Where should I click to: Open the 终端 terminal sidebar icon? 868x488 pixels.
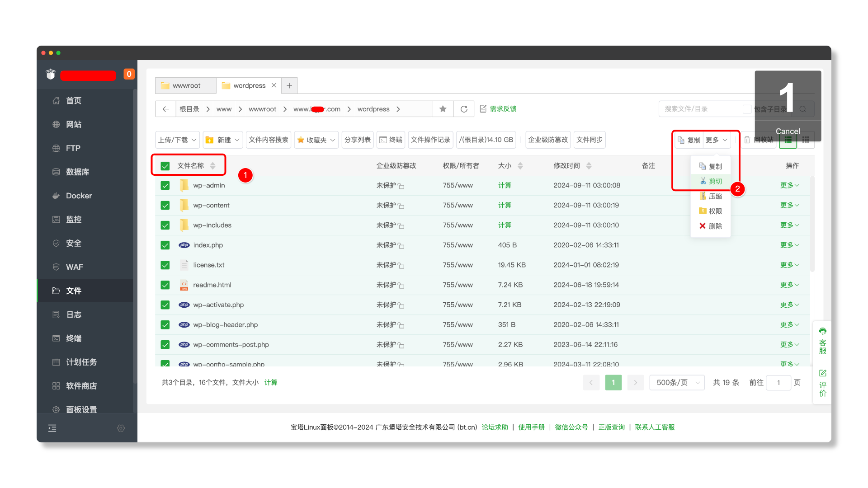[56, 338]
